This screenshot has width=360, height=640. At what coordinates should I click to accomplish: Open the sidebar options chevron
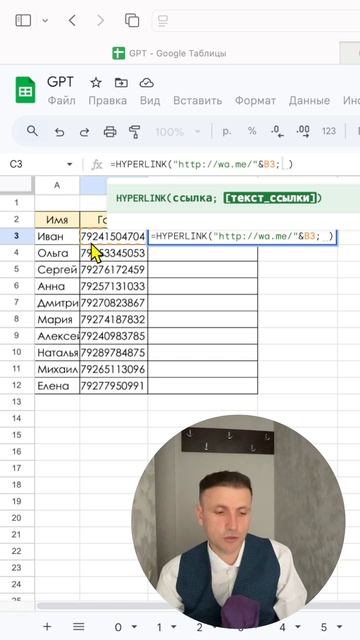tap(45, 20)
